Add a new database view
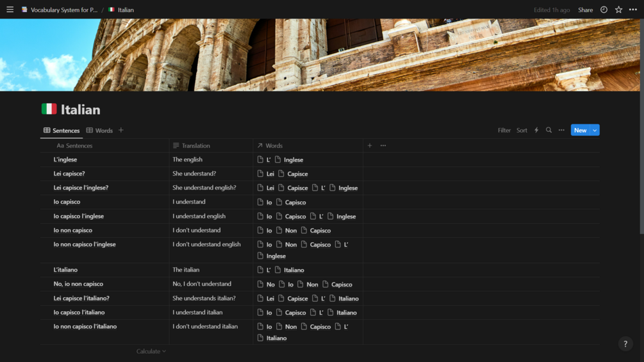Viewport: 644px width, 362px height. [x=120, y=130]
